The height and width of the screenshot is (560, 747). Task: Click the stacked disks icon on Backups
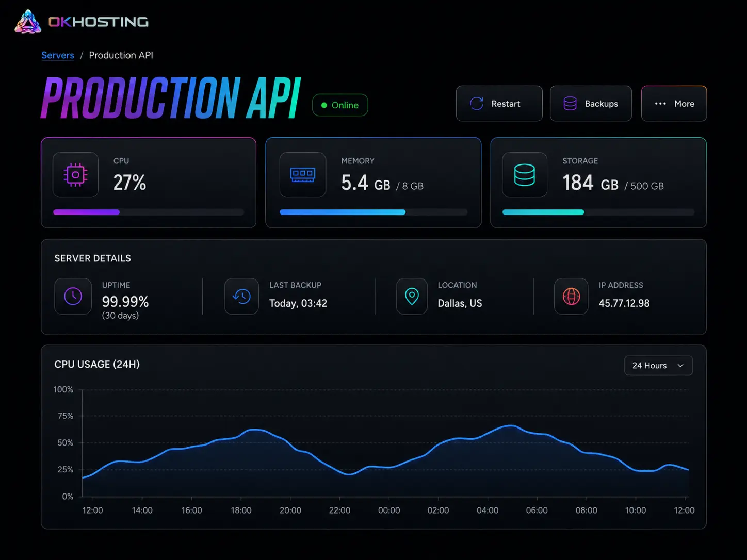570,104
